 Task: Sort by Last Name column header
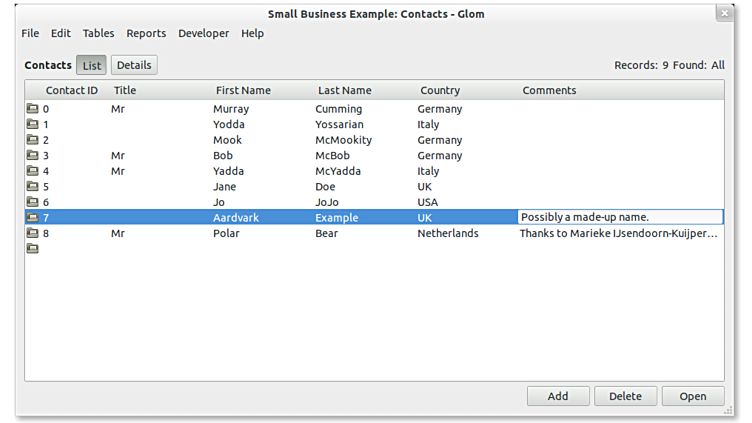click(344, 91)
